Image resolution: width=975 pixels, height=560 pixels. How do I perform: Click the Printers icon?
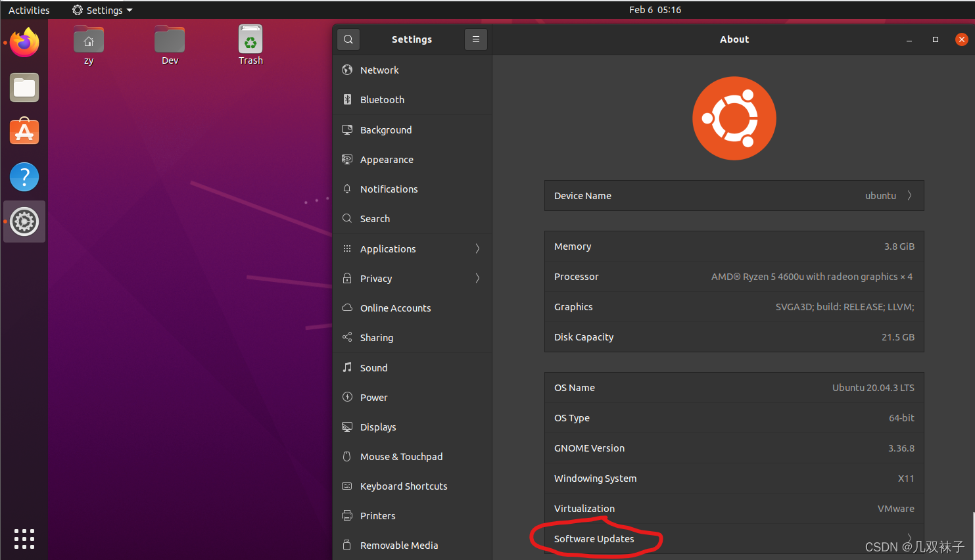[x=347, y=515]
